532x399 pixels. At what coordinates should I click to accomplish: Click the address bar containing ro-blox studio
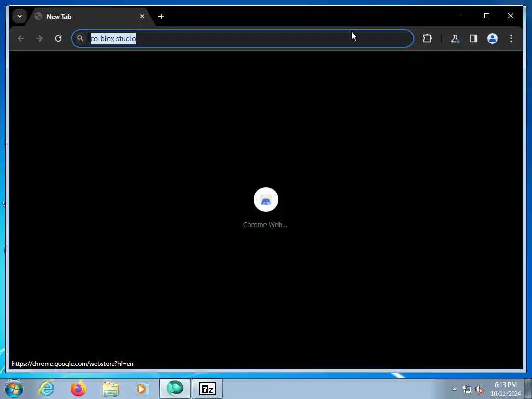[243, 38]
